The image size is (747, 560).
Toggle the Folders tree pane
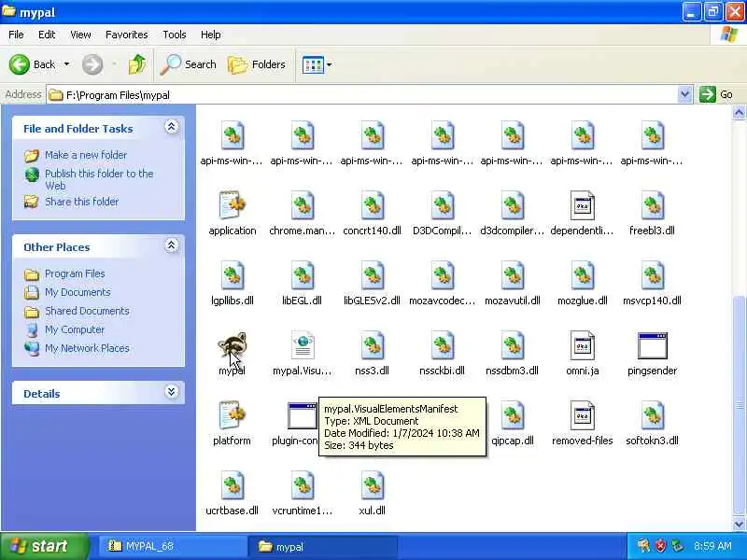256,64
